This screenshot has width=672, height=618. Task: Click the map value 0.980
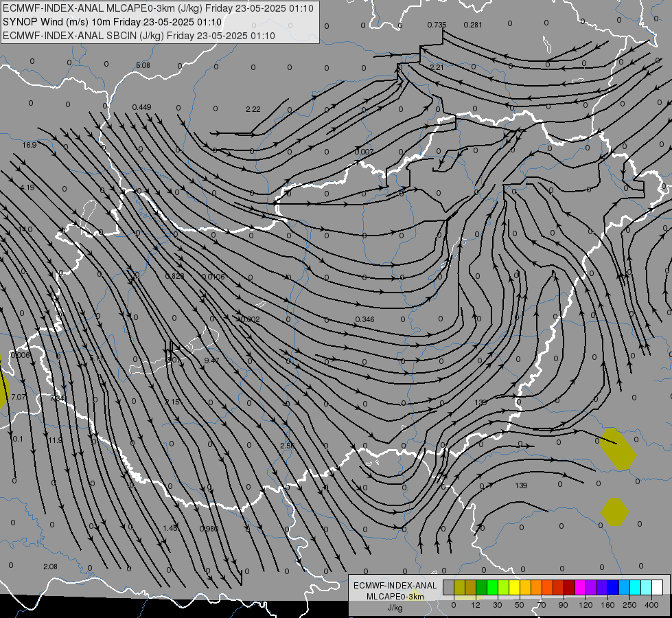coord(209,529)
